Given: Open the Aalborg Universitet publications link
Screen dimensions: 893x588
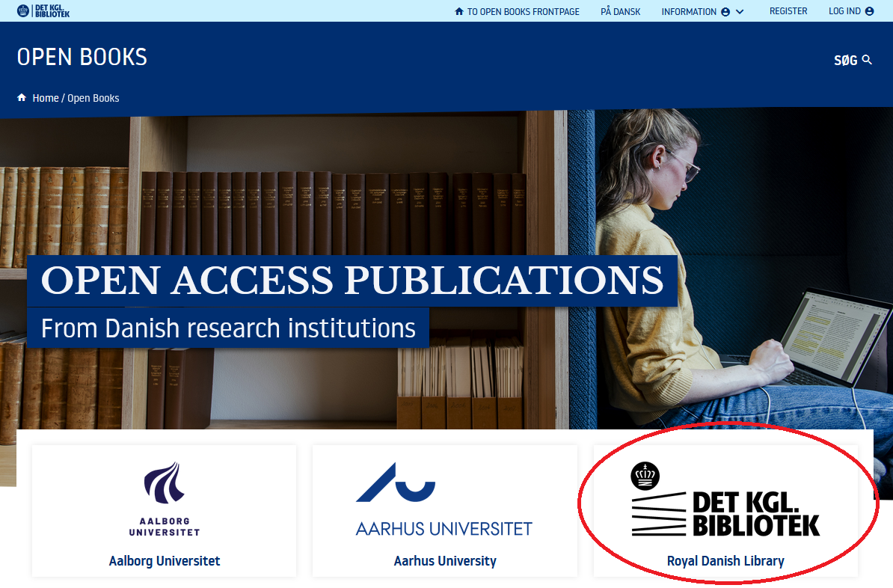Looking at the screenshot, I should click(x=165, y=560).
